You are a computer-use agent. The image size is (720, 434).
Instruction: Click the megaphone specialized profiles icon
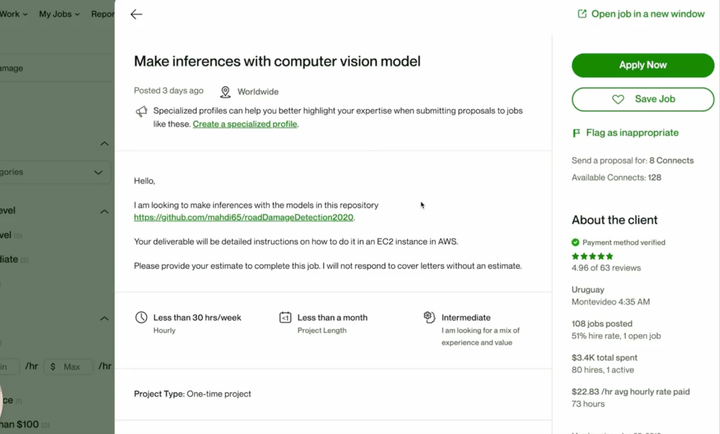[x=141, y=112]
